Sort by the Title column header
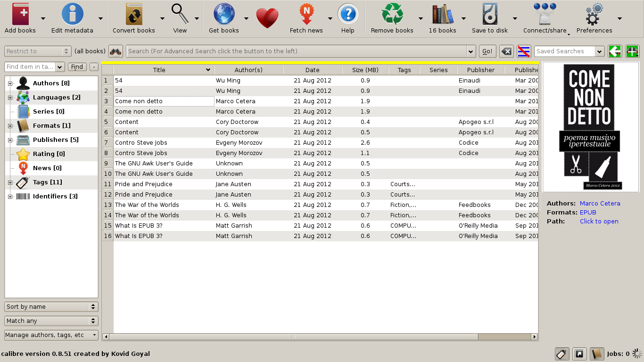Viewport: 644px width, 362px height. [164, 70]
